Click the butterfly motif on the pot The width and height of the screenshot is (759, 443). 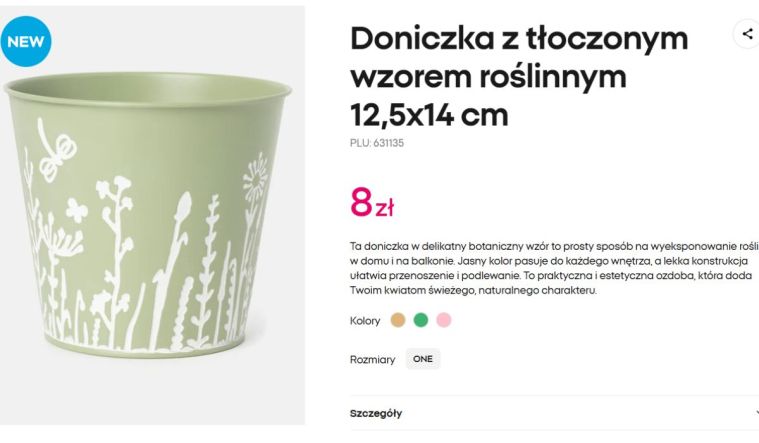pos(76,210)
